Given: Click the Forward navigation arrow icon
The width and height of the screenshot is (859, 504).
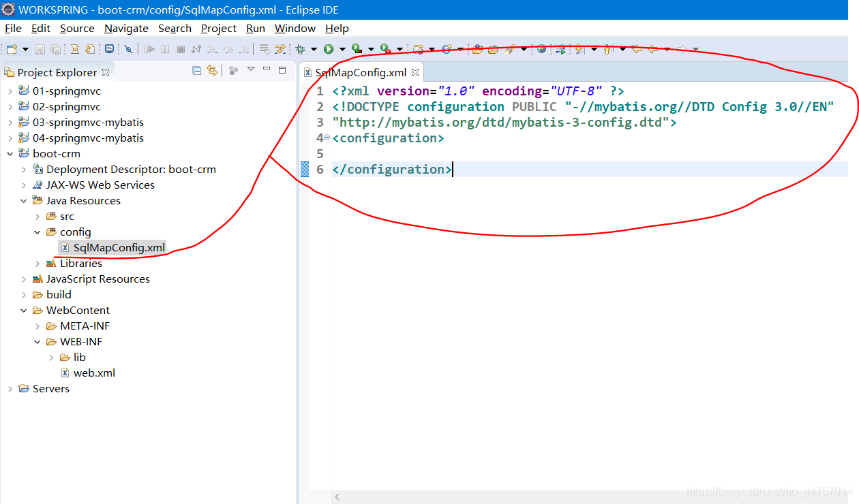Looking at the screenshot, I should click(682, 49).
